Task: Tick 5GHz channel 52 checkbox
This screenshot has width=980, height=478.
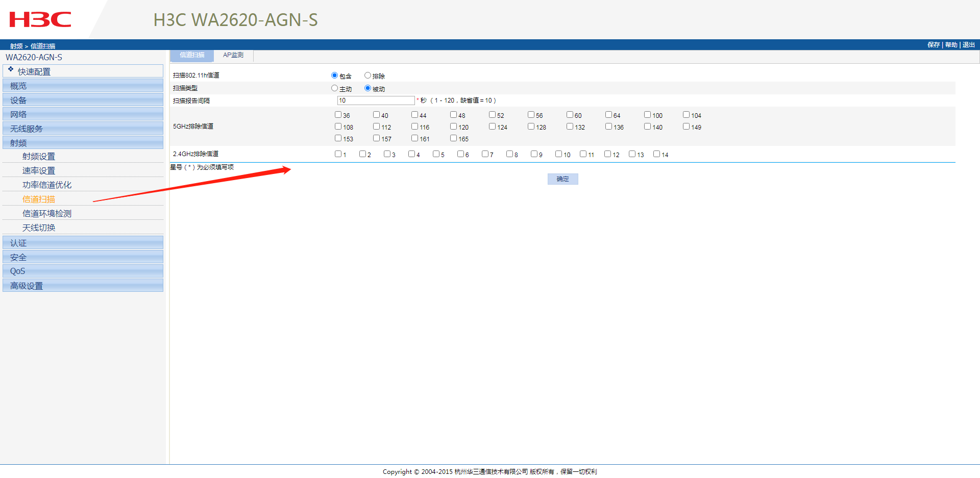Action: tap(492, 115)
